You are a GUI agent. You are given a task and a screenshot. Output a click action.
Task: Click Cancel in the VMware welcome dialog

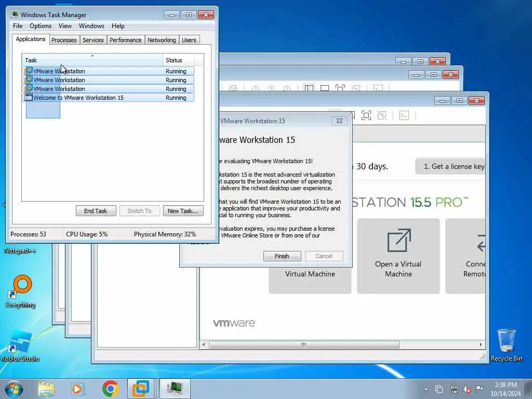click(x=324, y=256)
